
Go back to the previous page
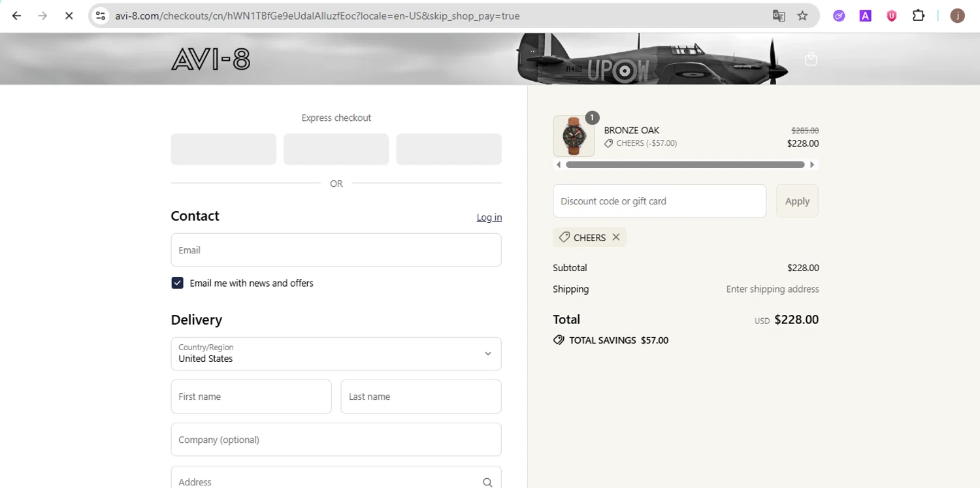[x=16, y=16]
